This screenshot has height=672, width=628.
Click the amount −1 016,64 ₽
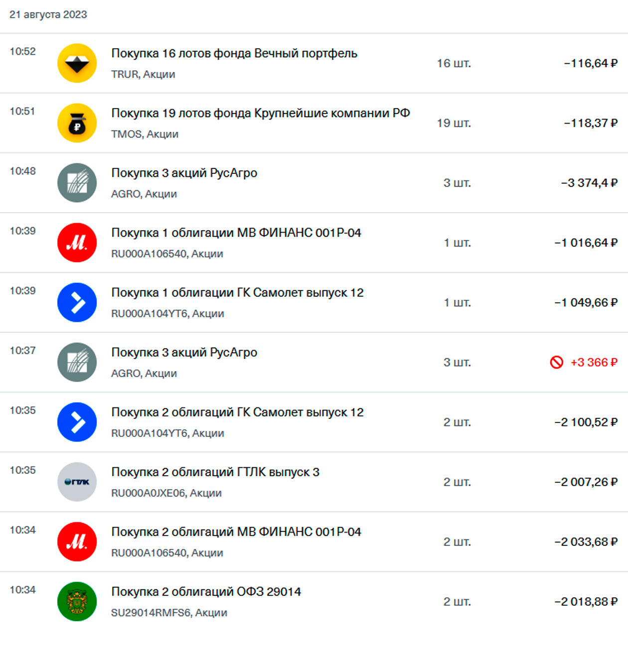click(x=586, y=243)
